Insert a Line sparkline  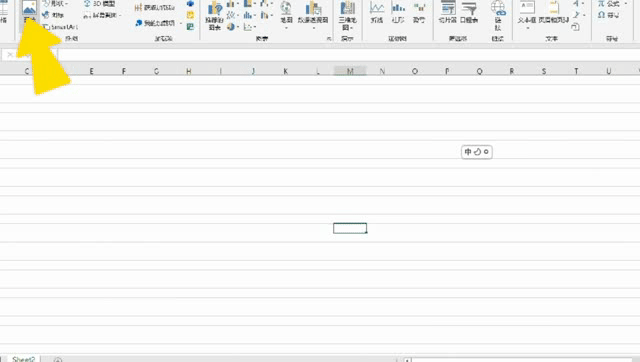[x=376, y=12]
